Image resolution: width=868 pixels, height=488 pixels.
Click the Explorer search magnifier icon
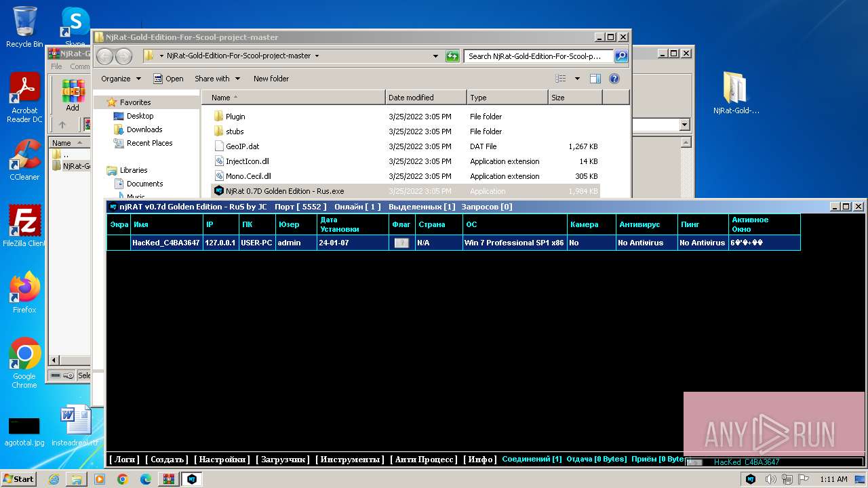click(621, 56)
